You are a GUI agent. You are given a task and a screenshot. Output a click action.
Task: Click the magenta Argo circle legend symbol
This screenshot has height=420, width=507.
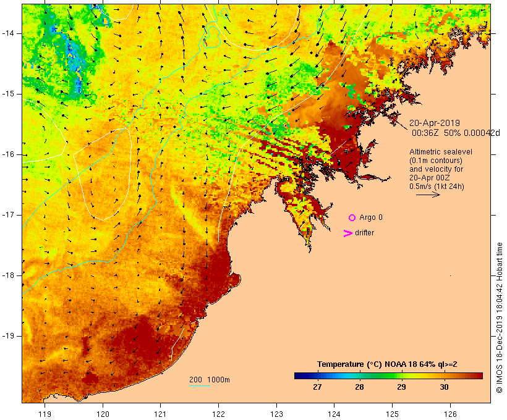pos(352,218)
